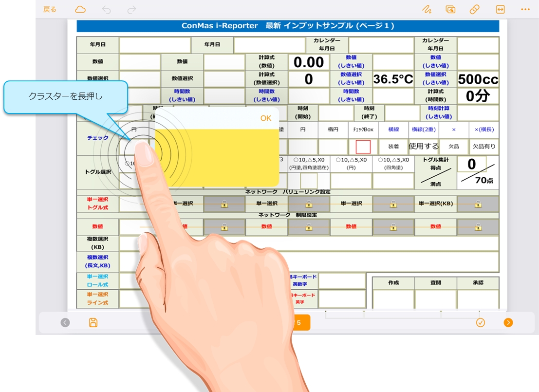The height and width of the screenshot is (392, 539).
Task: Tap the 戻る back button
Action: pyautogui.click(x=50, y=10)
